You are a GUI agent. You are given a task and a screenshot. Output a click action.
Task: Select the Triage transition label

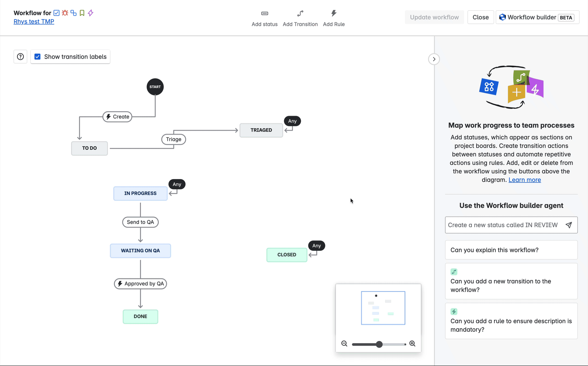tap(174, 139)
